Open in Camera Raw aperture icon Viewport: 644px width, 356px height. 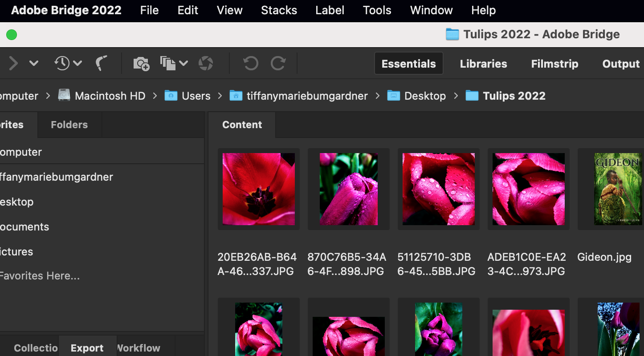(x=206, y=63)
